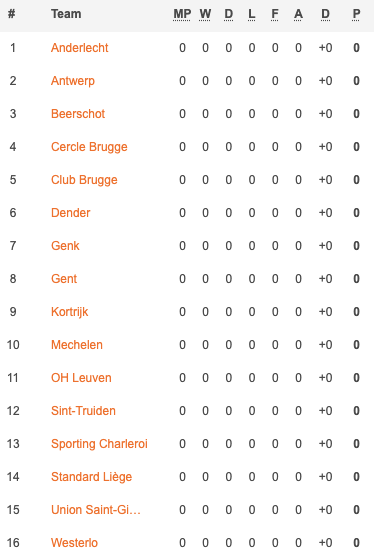
Task: Open the Genk team page
Action: (65, 246)
